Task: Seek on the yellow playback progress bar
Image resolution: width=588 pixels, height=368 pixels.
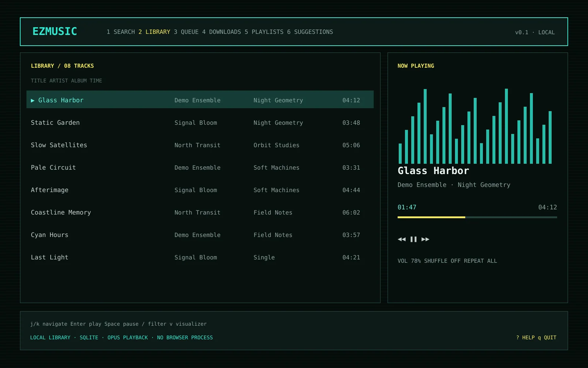Action: pyautogui.click(x=477, y=217)
